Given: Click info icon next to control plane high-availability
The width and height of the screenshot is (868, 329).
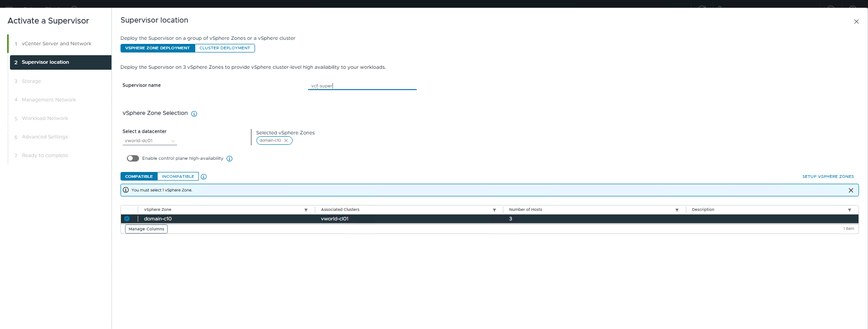Looking at the screenshot, I should (x=229, y=159).
